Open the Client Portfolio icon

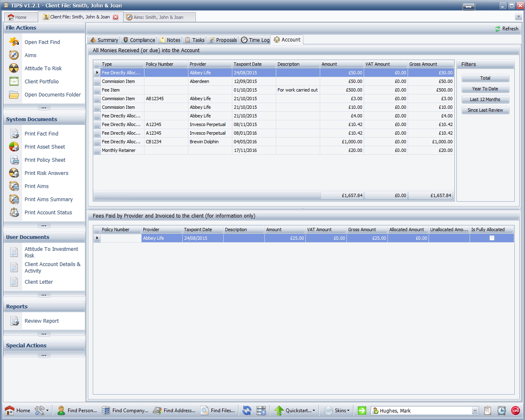(x=14, y=81)
